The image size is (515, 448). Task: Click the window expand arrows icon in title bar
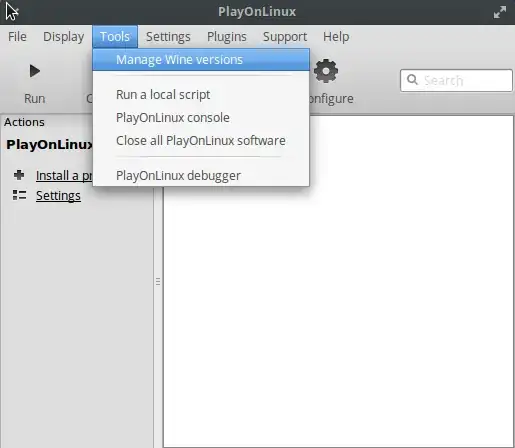coord(500,12)
